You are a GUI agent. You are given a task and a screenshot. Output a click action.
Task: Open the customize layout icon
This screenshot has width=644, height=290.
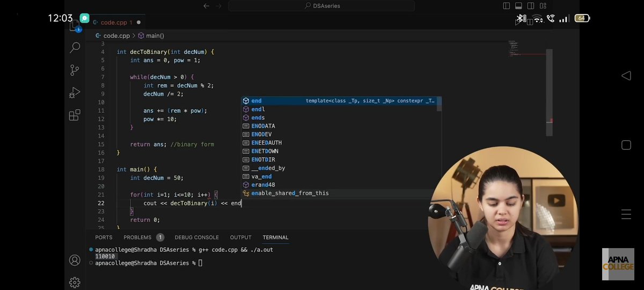pos(543,6)
